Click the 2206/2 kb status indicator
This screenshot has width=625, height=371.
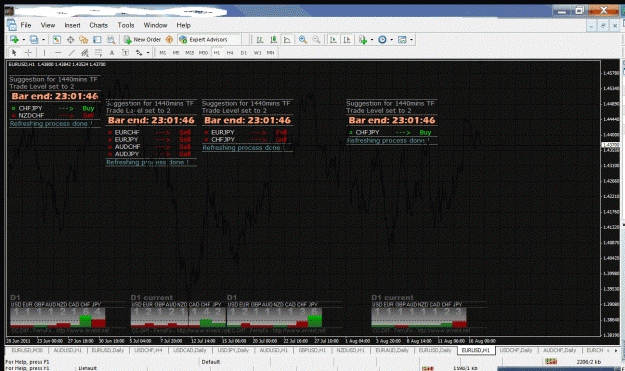[589, 362]
